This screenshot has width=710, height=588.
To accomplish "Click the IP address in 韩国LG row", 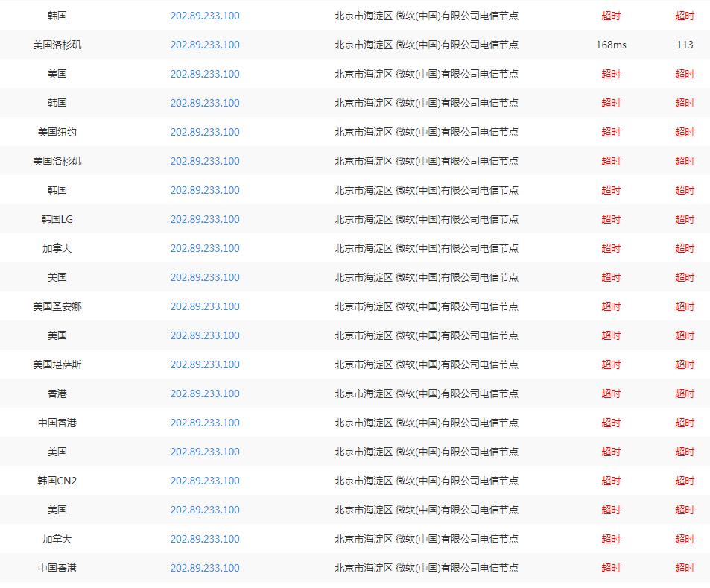I will [x=205, y=219].
